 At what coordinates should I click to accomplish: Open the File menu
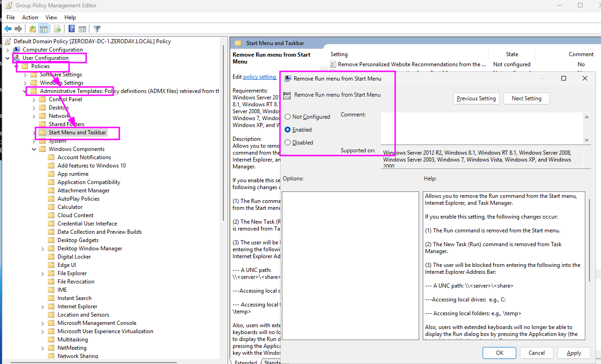[11, 17]
